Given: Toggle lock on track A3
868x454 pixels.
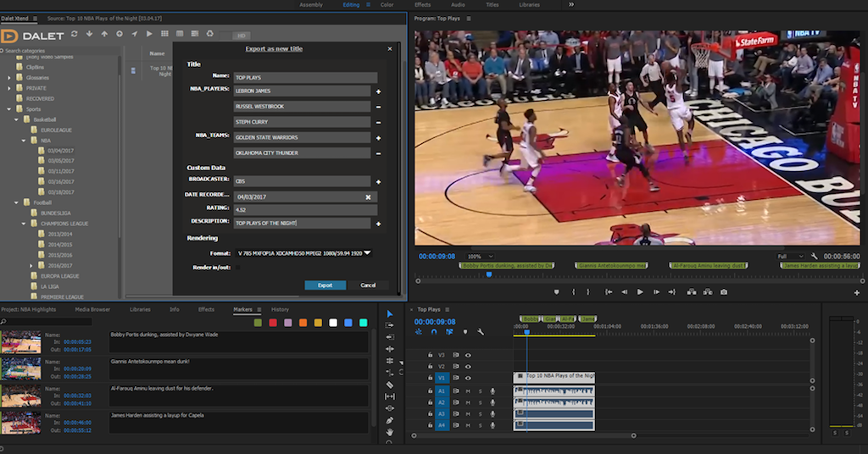Looking at the screenshot, I should coord(430,413).
